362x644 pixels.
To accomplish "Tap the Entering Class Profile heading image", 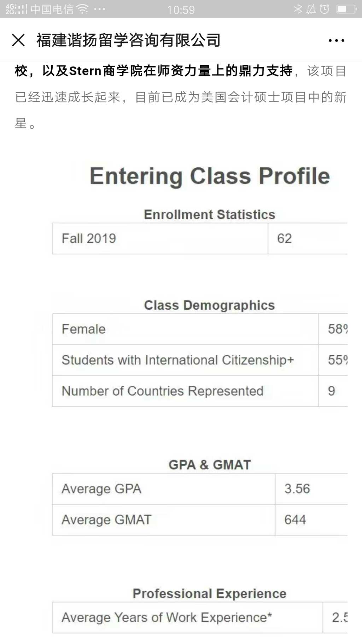I will (x=210, y=176).
